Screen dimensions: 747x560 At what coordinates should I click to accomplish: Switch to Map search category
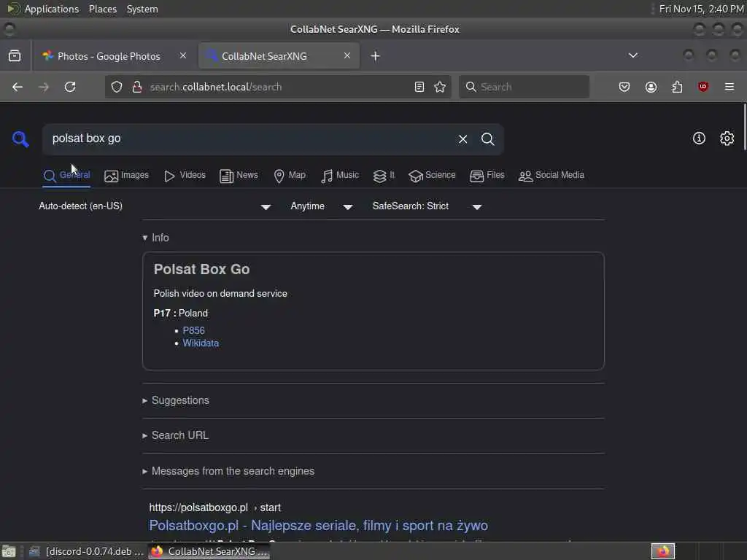click(290, 175)
